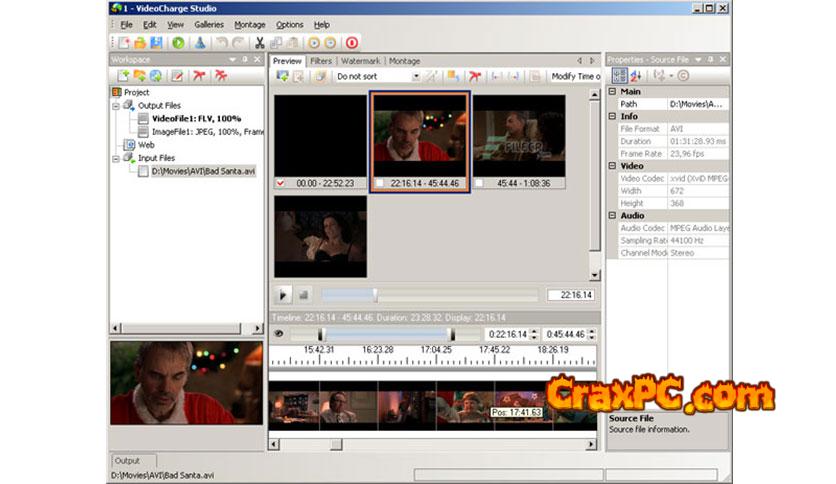Image resolution: width=836 pixels, height=484 pixels.
Task: Click the open folder icon in main toolbar
Action: pos(141,43)
